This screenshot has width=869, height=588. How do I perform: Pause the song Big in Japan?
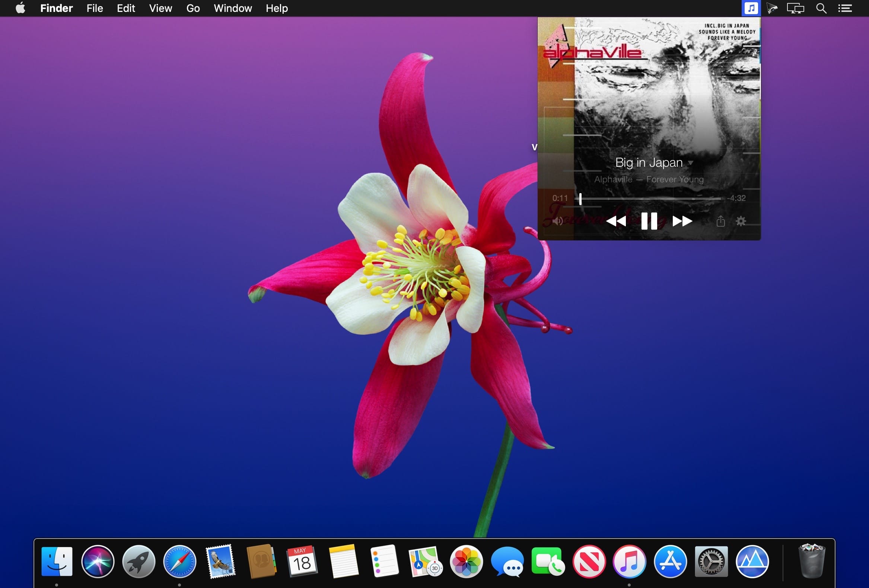(x=649, y=221)
